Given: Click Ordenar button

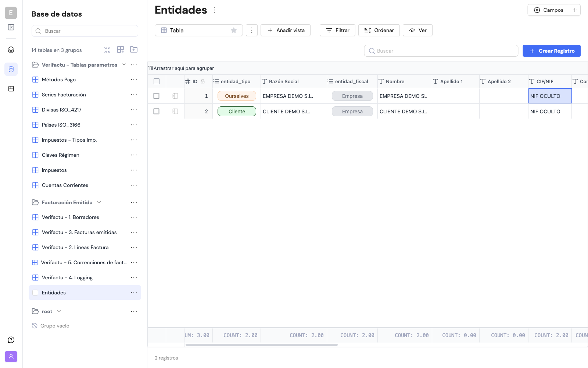Looking at the screenshot, I should coord(379,30).
